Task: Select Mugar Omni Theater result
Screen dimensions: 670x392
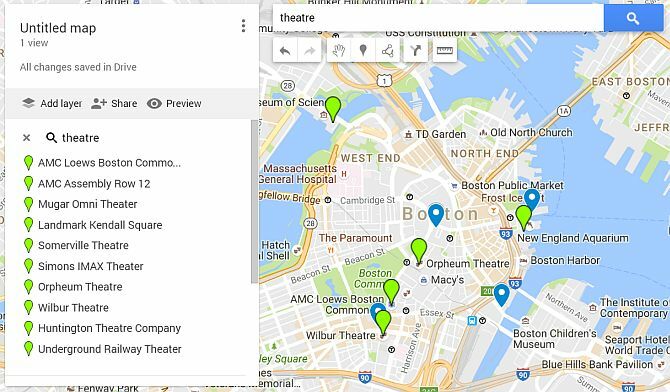Action: (88, 204)
